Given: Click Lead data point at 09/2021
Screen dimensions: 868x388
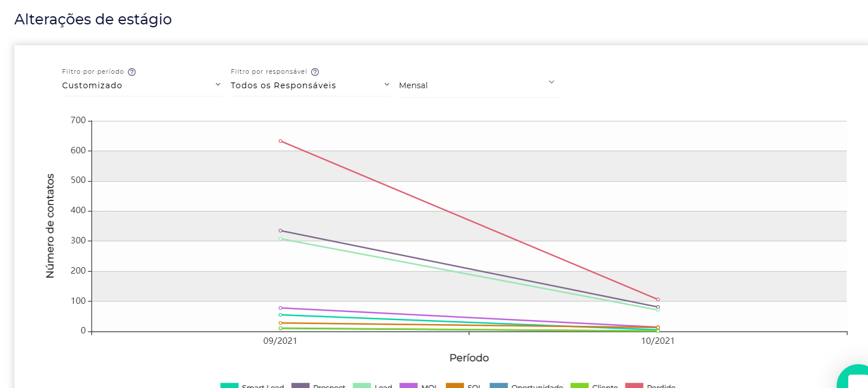Looking at the screenshot, I should (x=280, y=239).
